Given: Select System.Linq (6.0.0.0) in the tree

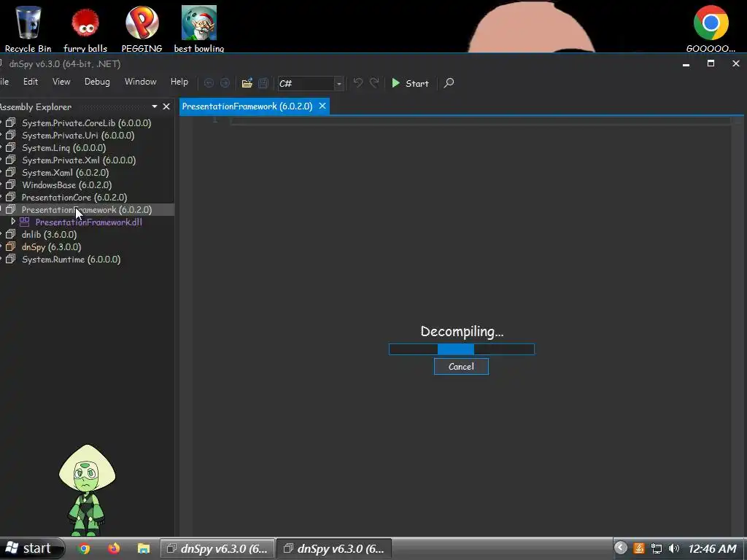Looking at the screenshot, I should [64, 147].
